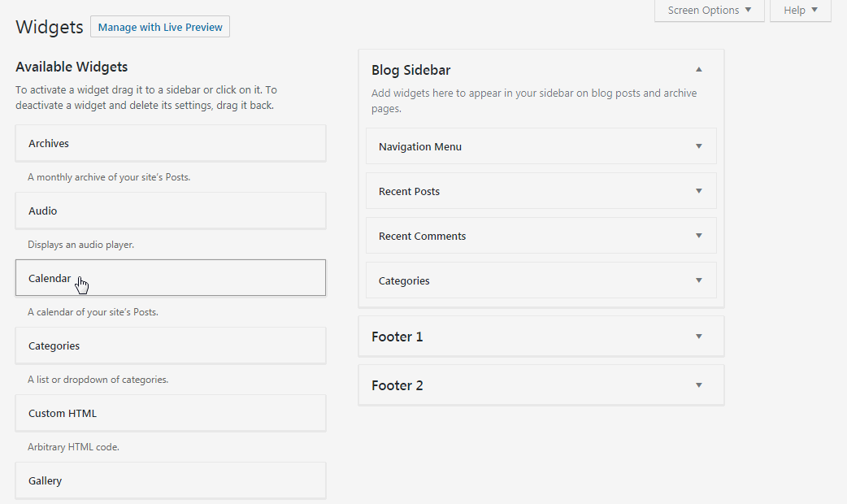Expand the Navigation Menu widget arrow
Image resolution: width=847 pixels, height=504 pixels.
pyautogui.click(x=698, y=147)
